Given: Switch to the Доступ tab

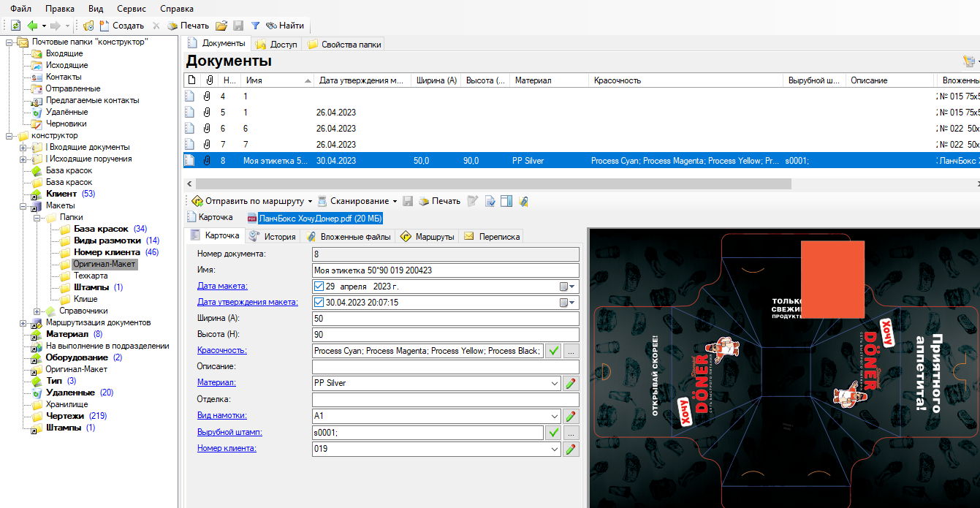Looking at the screenshot, I should click(x=276, y=45).
